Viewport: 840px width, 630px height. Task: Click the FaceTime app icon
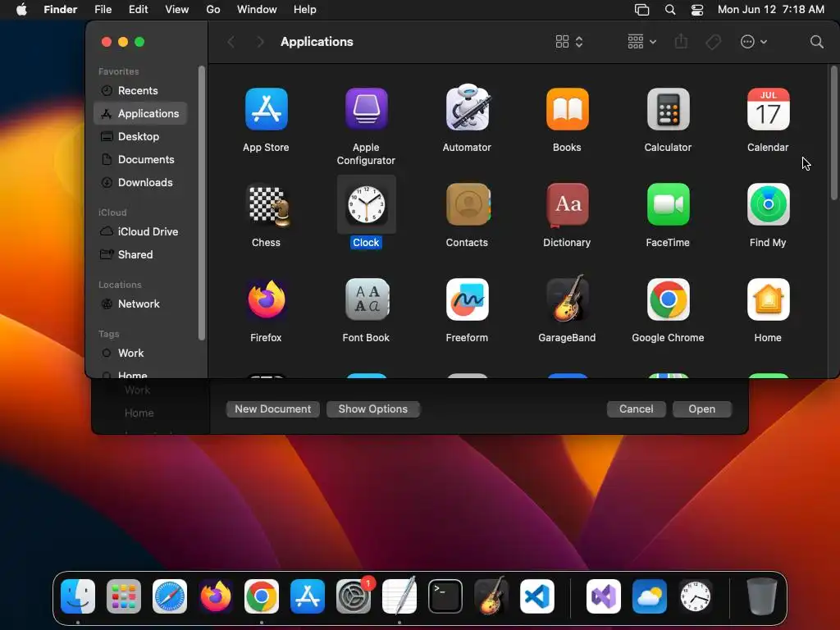pos(668,204)
